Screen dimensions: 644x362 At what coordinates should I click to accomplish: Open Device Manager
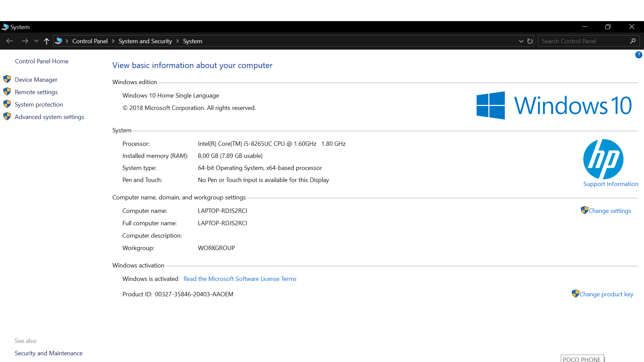coord(36,79)
